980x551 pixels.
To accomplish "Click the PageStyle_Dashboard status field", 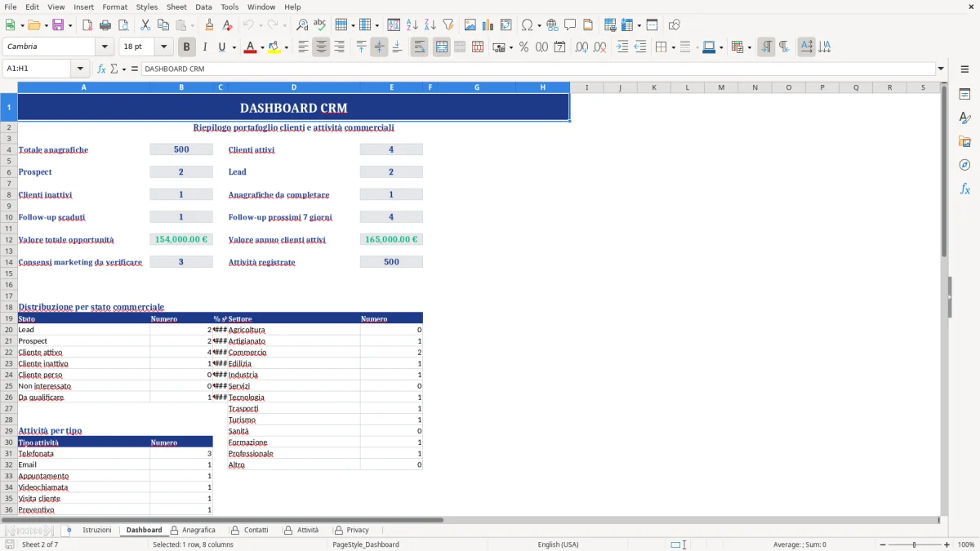I will tap(365, 544).
